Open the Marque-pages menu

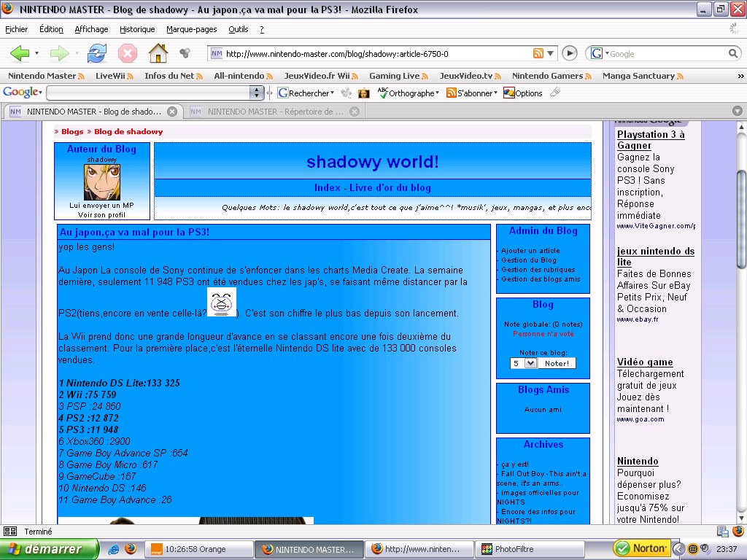click(x=192, y=29)
